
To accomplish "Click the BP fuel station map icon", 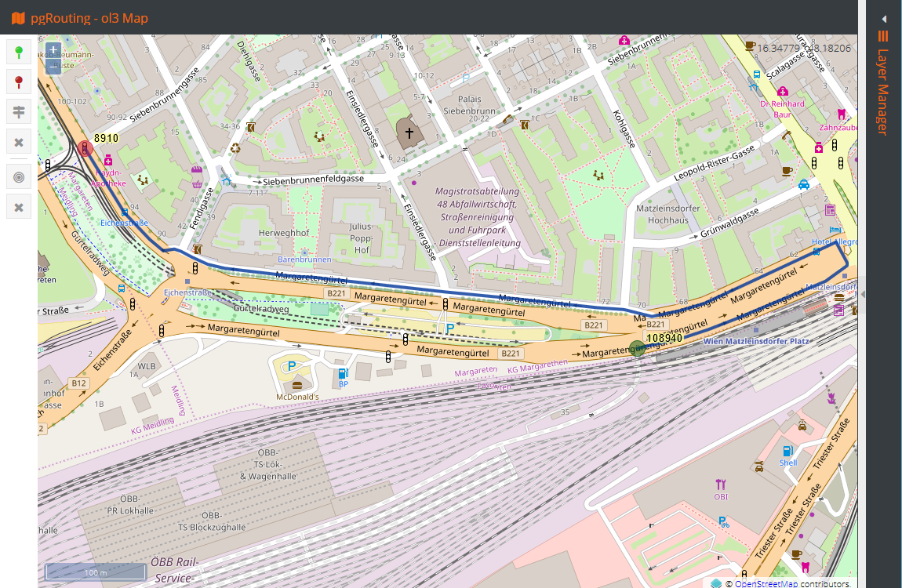I will point(343,374).
